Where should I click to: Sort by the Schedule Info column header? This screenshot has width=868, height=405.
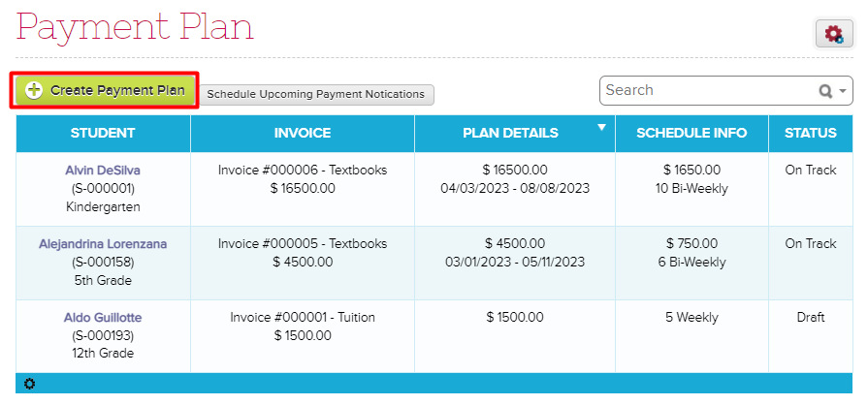point(691,133)
